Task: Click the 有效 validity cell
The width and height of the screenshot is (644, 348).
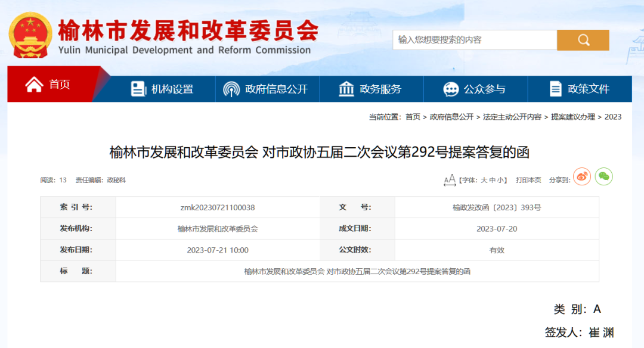Action: point(497,250)
